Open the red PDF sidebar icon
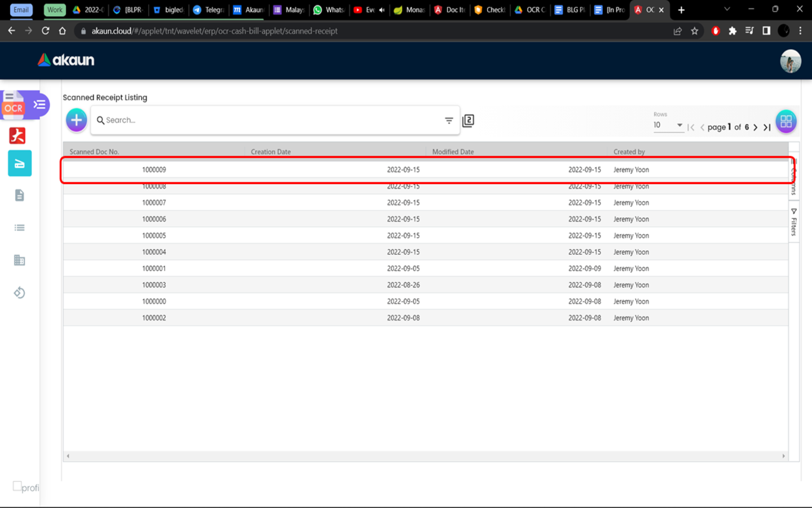Image resolution: width=812 pixels, height=508 pixels. (17, 135)
